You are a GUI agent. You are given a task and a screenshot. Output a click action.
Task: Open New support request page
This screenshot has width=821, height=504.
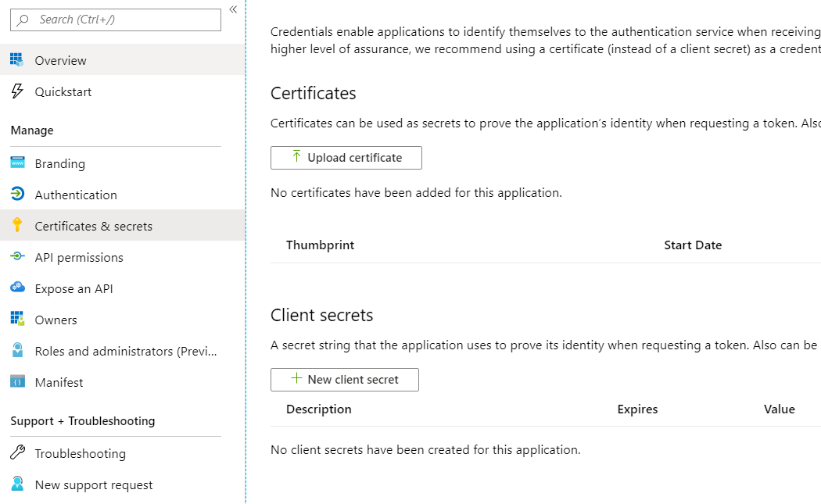tap(94, 484)
